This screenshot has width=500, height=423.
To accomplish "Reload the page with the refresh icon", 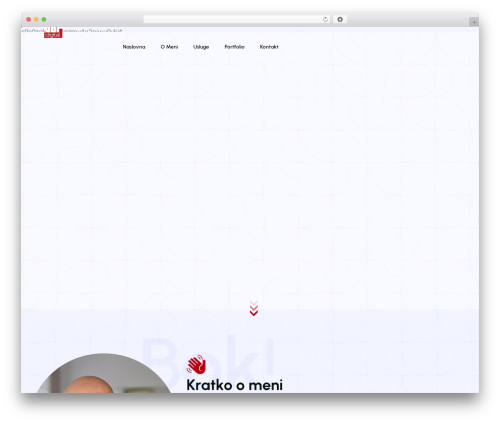I will tap(325, 19).
